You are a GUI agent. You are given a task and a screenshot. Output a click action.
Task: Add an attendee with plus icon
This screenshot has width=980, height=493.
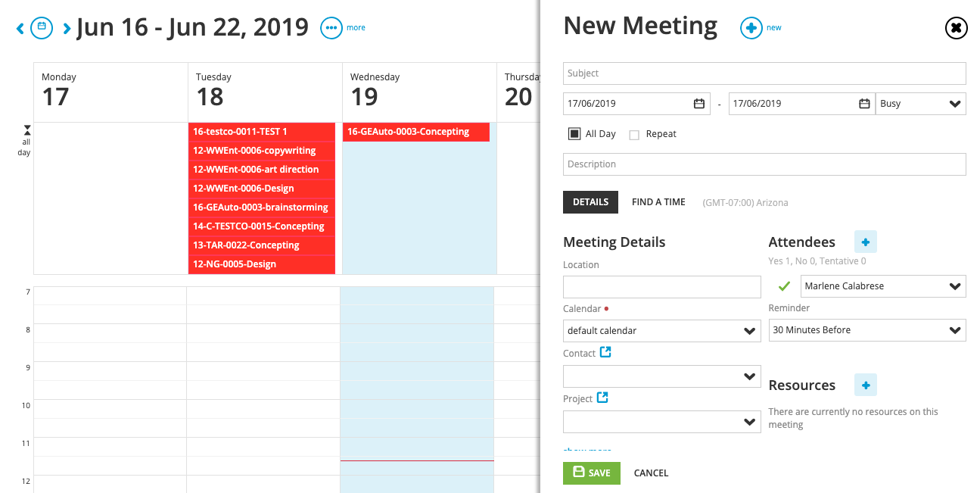coord(866,242)
